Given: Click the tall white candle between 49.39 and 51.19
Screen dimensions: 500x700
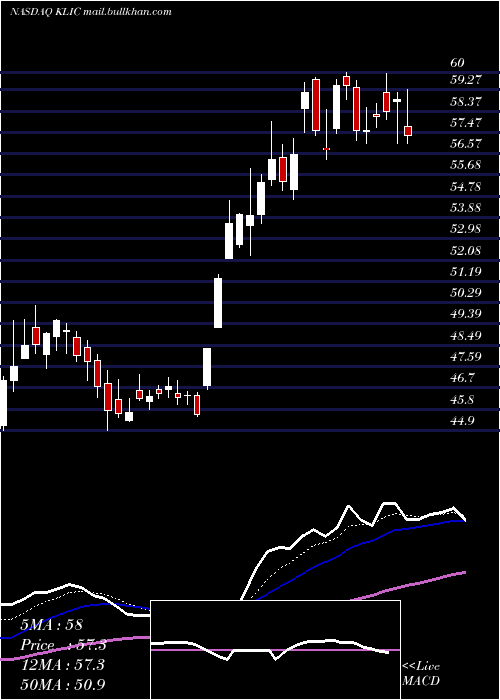Looking at the screenshot, I should 218,303.
